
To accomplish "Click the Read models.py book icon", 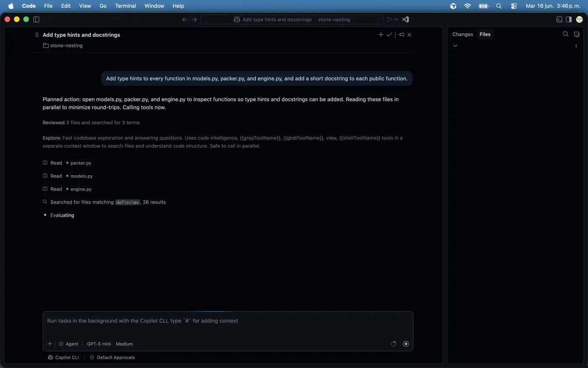I will tap(45, 176).
